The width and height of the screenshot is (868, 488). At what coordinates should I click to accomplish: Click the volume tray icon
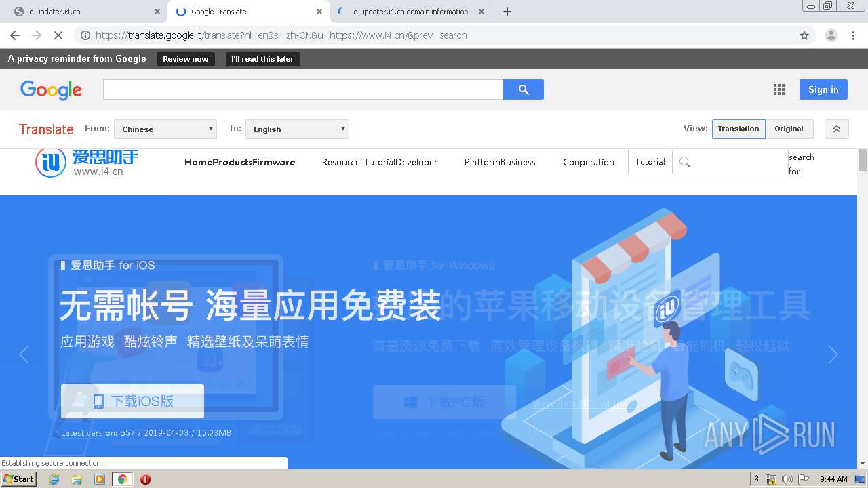(x=787, y=479)
